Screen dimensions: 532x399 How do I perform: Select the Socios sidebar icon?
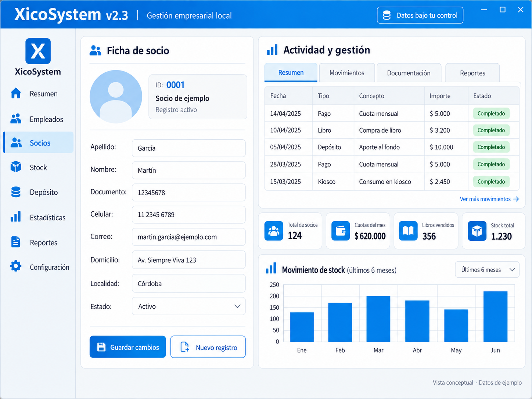[x=16, y=143]
